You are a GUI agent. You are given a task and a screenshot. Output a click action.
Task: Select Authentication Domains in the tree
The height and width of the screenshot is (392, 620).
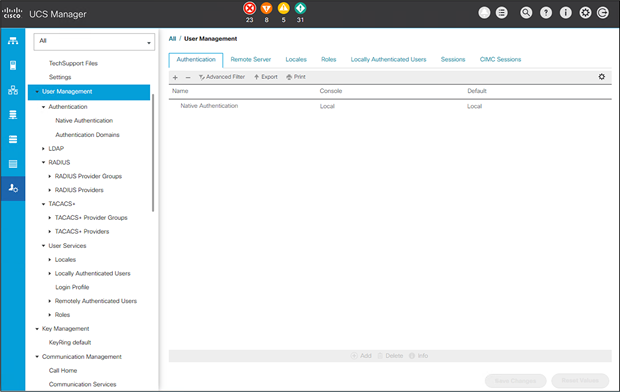click(x=87, y=135)
